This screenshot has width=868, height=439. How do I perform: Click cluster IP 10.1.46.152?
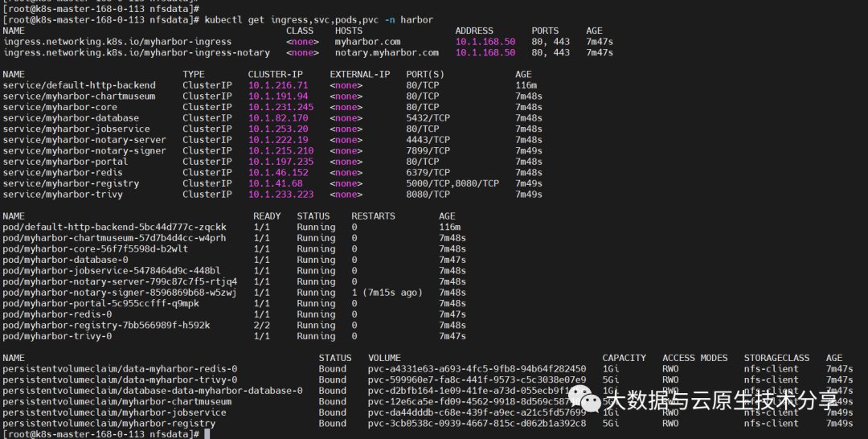(278, 172)
